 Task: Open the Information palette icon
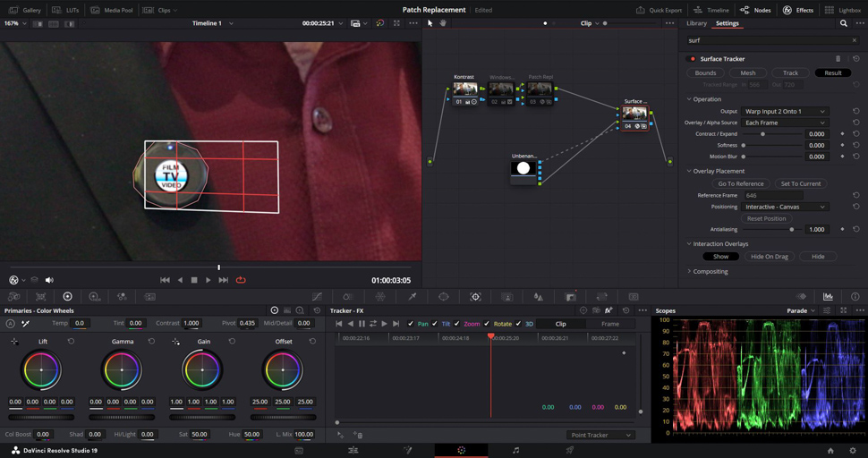[855, 296]
